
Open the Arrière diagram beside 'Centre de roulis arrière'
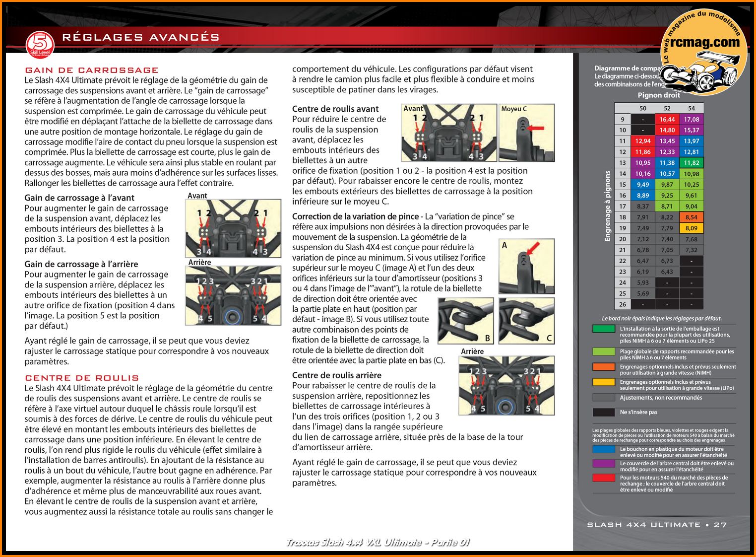pos(506,386)
